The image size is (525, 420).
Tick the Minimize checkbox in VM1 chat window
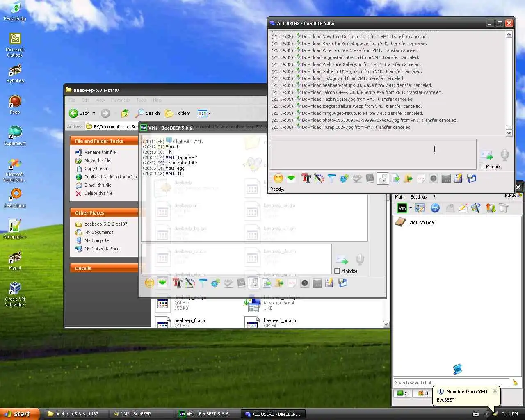pyautogui.click(x=337, y=271)
